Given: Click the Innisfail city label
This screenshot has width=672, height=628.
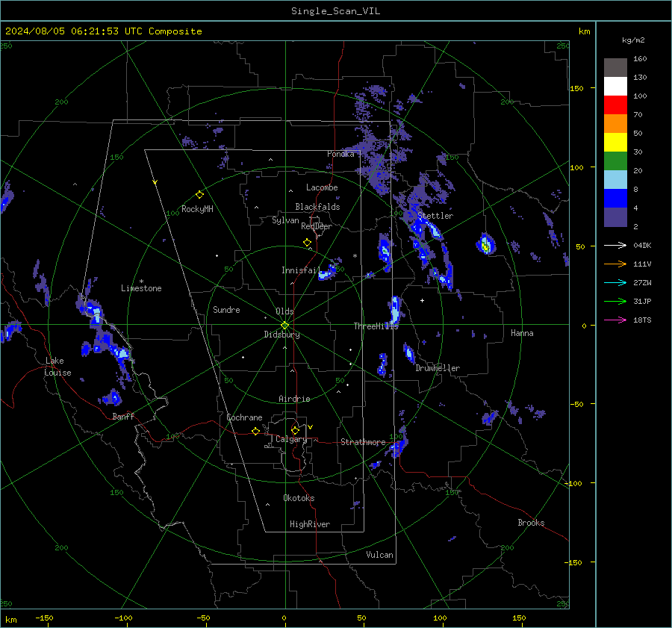Looking at the screenshot, I should click(x=301, y=270).
